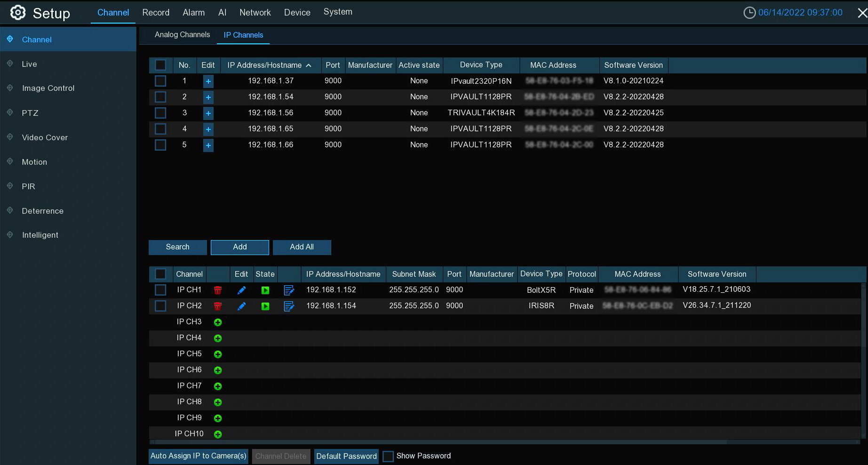Click the clock icon beside the date
The width and height of the screenshot is (868, 465).
click(749, 13)
